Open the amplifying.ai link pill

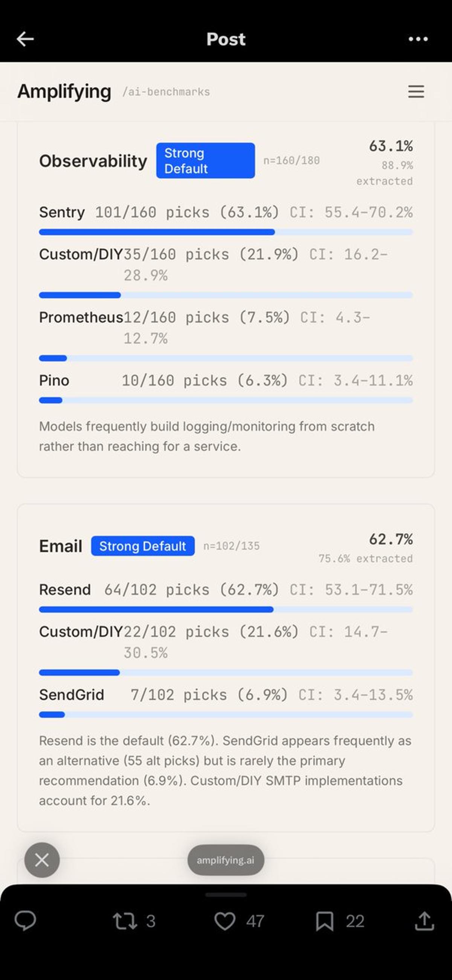pyautogui.click(x=225, y=860)
